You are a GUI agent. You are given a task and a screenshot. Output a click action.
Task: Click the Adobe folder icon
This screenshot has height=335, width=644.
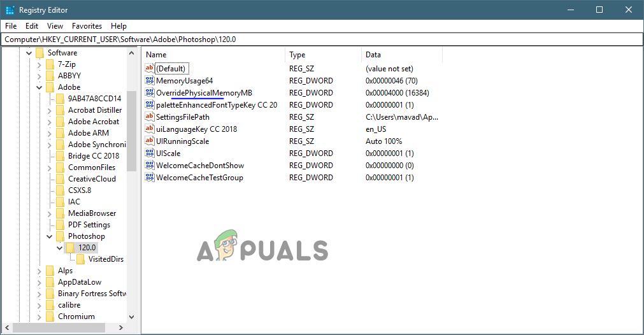coord(50,87)
